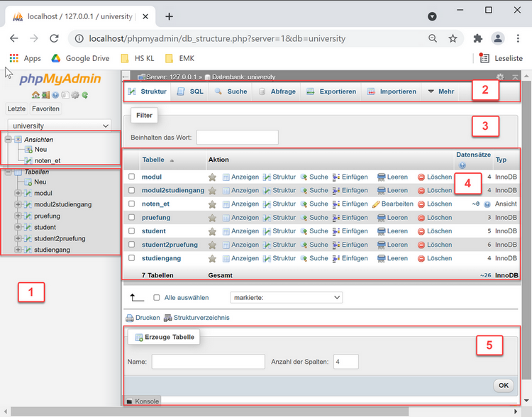Mark studiengang table as favorite star
The width and height of the screenshot is (532, 417).
212,259
